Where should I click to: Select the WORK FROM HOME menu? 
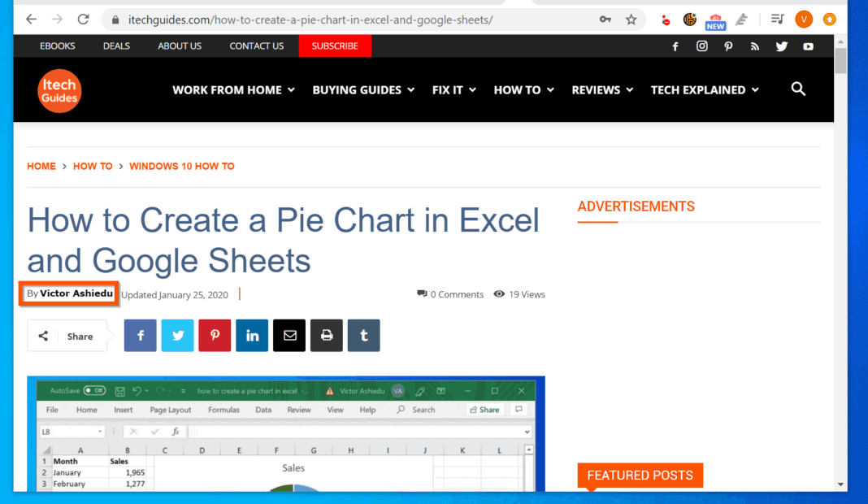(233, 89)
